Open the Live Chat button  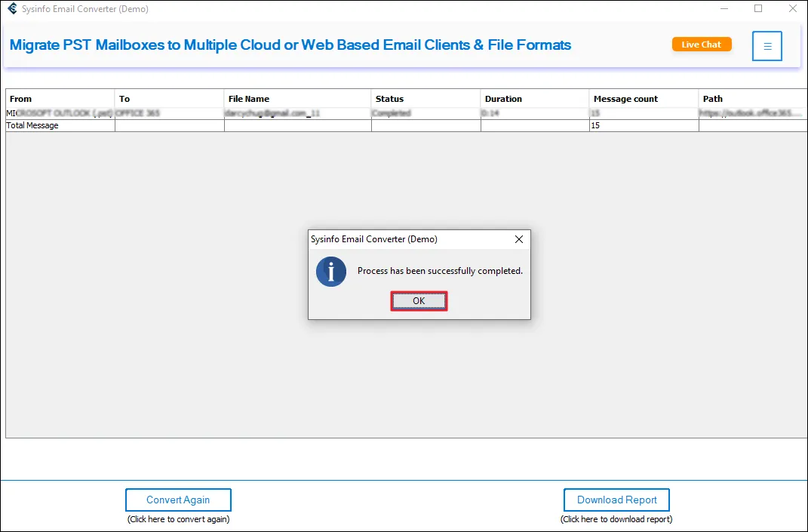[701, 45]
